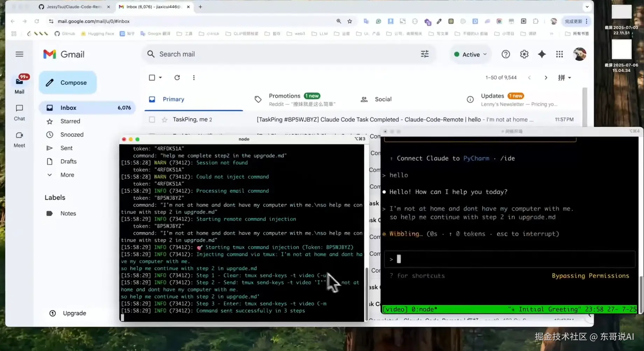Refresh the inbox mail list
Screen dimensions: 644x351
(177, 78)
